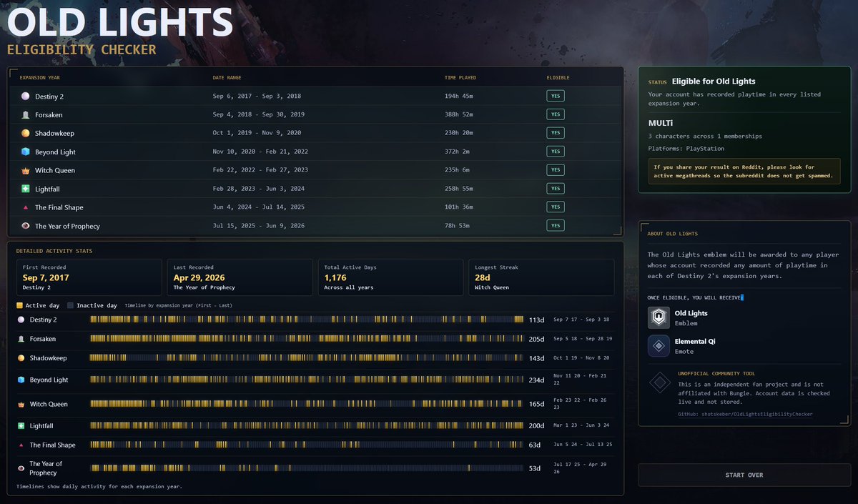Click the 53d active days value
The image size is (858, 504).
[x=535, y=468]
